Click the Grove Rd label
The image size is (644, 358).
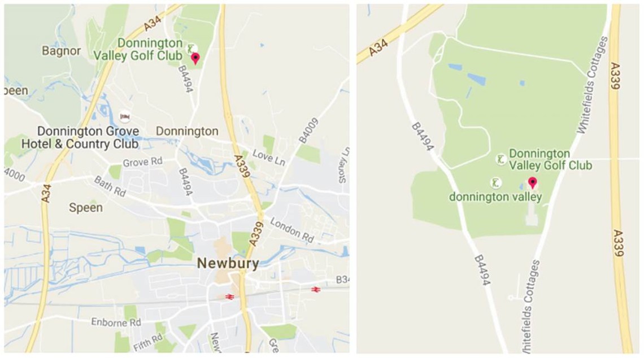click(142, 162)
